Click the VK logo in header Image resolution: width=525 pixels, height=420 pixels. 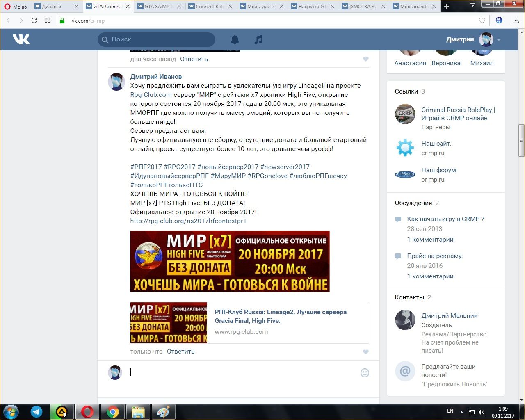click(21, 39)
